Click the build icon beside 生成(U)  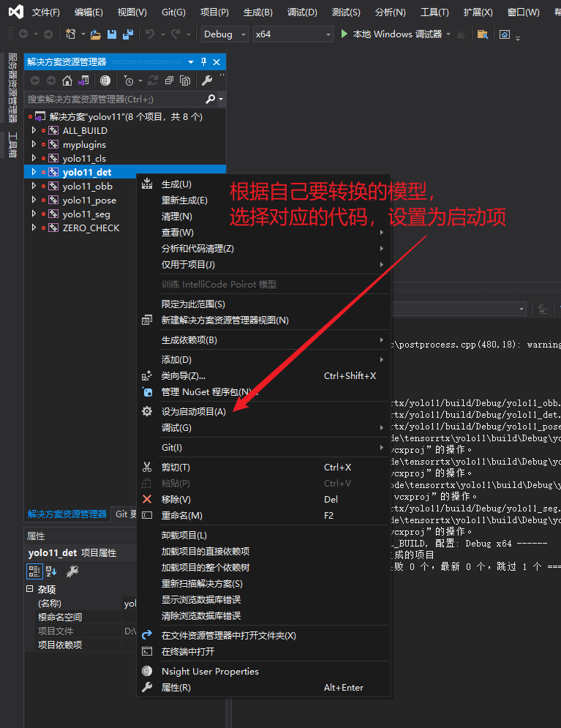click(147, 184)
